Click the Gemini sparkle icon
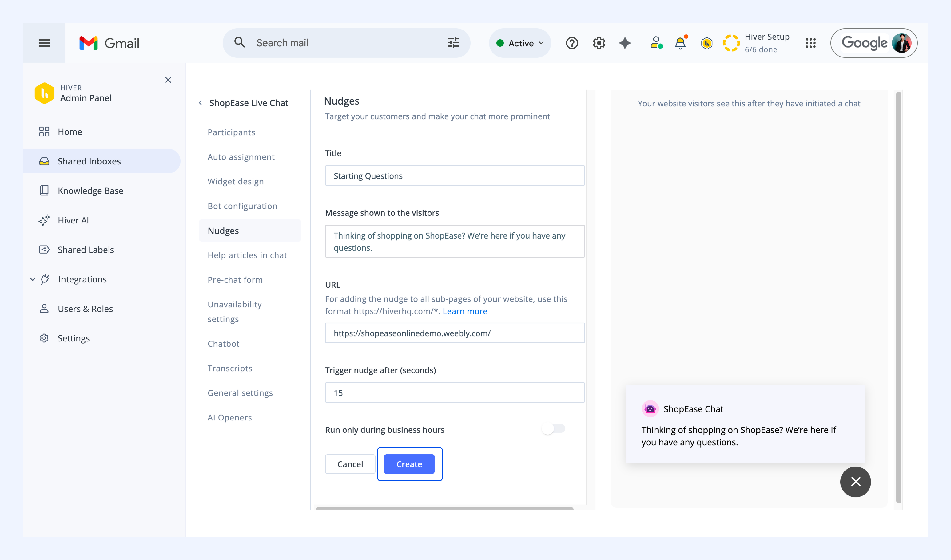Viewport: 951px width, 560px height. [625, 43]
